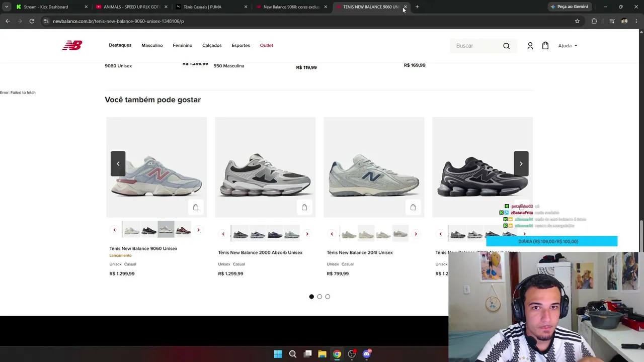Screen dimensions: 644x362
Task: Open the New Balance logo homepage
Action: [72, 45]
